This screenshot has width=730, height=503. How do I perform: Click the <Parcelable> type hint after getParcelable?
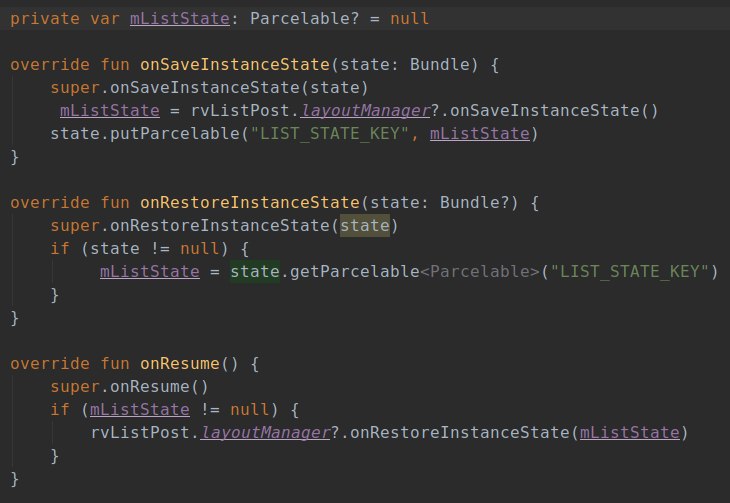pos(480,272)
